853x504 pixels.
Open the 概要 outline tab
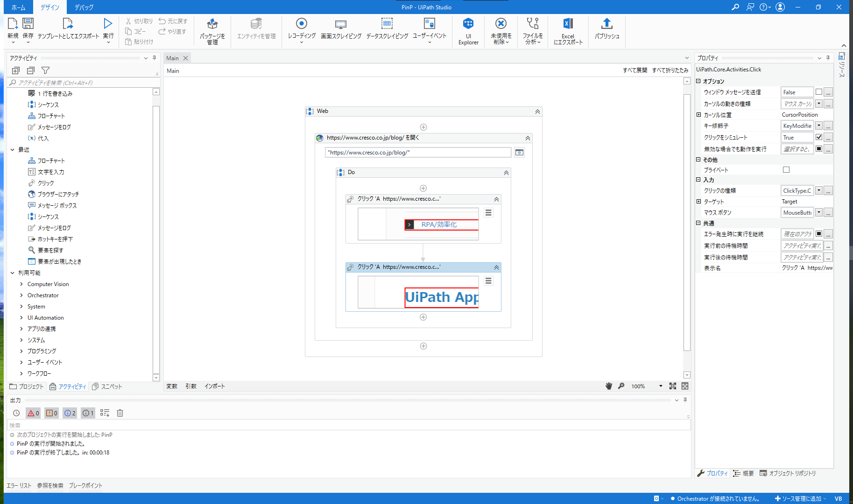point(743,473)
